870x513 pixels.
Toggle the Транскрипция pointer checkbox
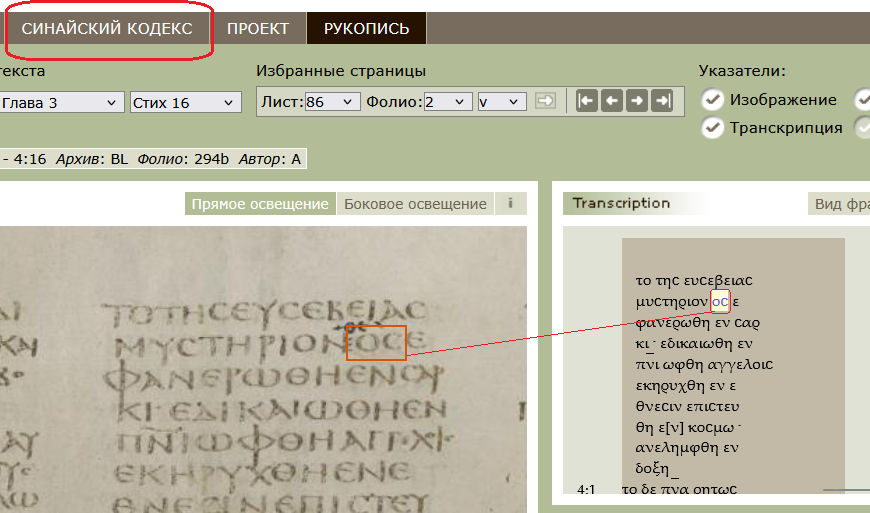point(712,128)
